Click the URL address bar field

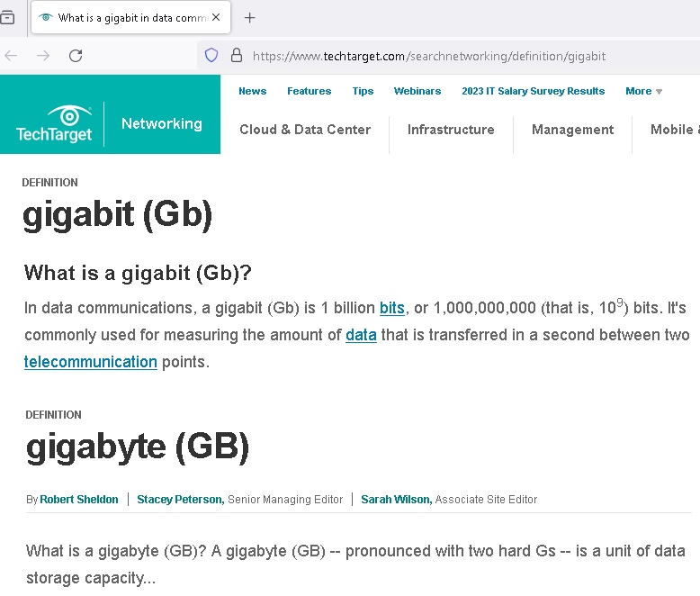coord(450,56)
